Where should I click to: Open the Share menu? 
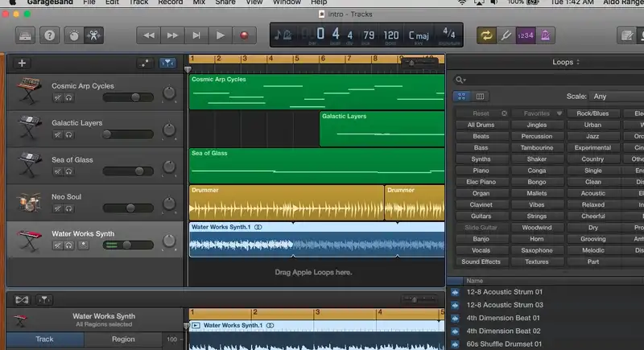click(x=225, y=2)
